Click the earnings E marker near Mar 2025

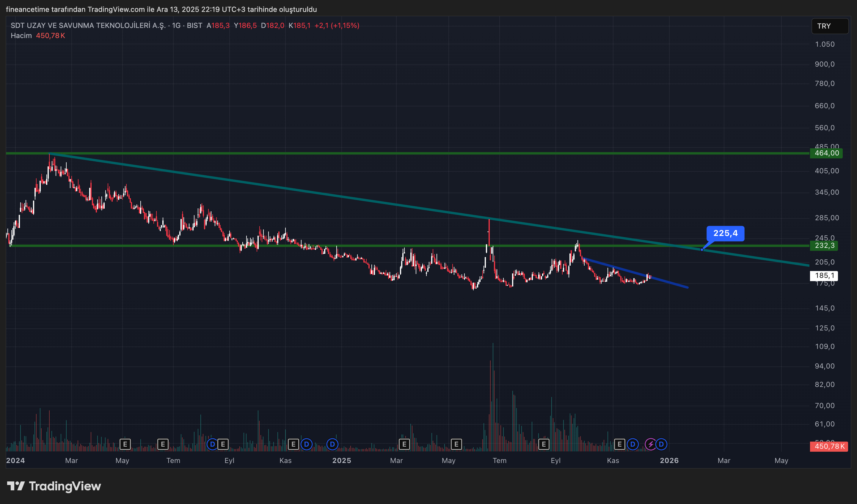pos(404,444)
